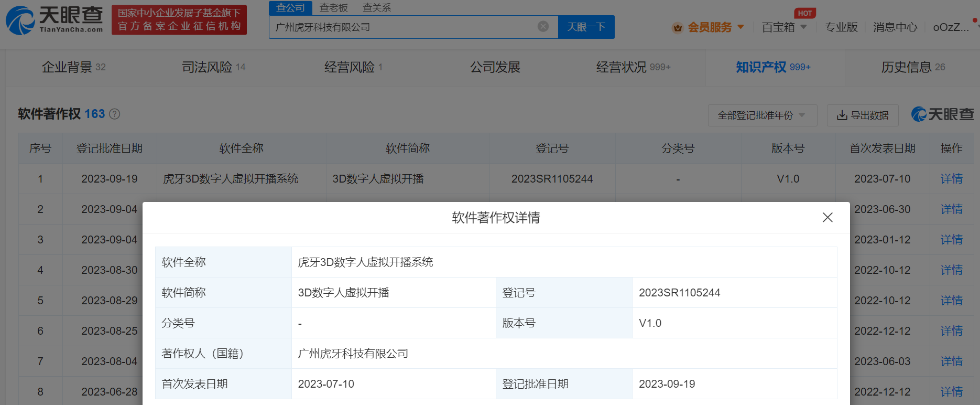
Task: Open the 司法风险 section tab
Action: (214, 67)
